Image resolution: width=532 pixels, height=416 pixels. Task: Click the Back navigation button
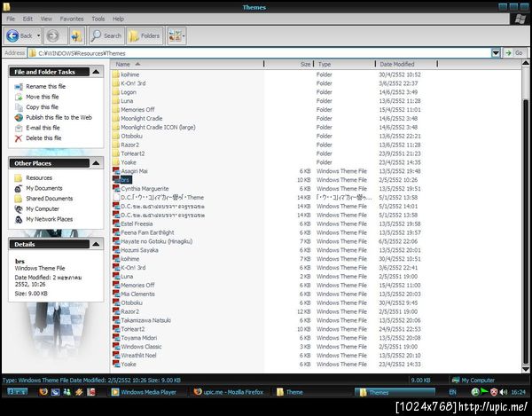point(20,35)
